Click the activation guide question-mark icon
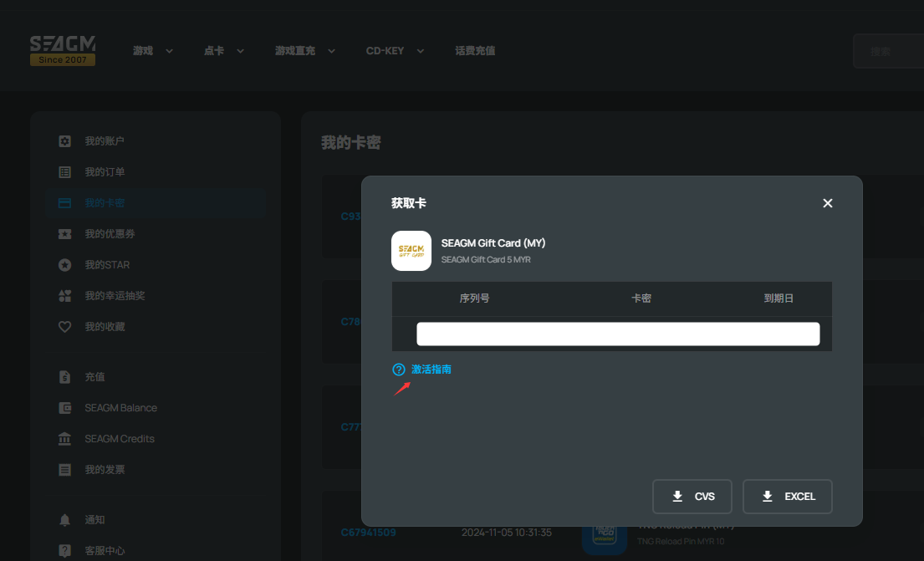 (399, 370)
